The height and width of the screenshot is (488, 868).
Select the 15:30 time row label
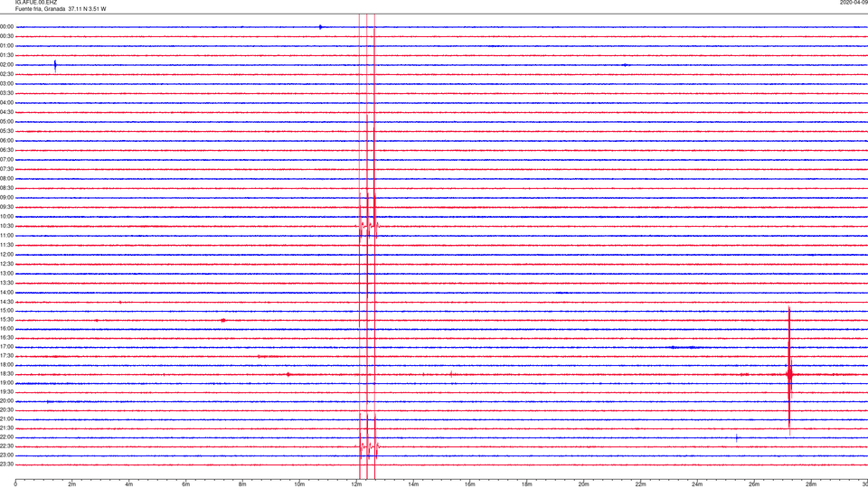coord(7,320)
